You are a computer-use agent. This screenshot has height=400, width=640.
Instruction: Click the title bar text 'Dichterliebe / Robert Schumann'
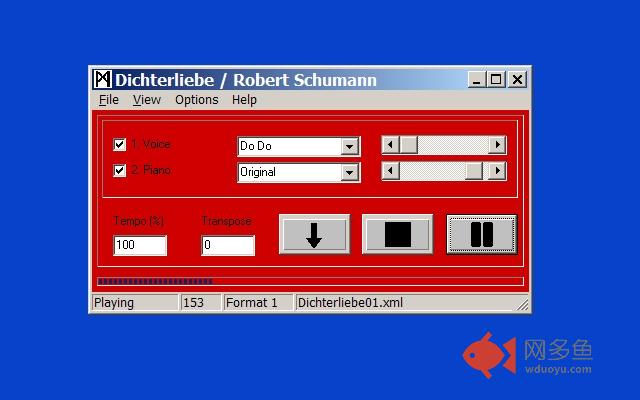(246, 80)
